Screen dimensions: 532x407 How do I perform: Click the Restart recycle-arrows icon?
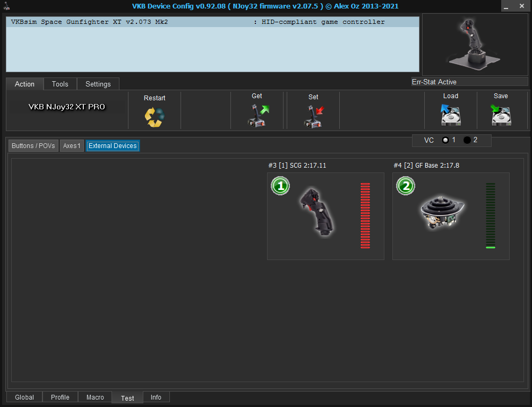point(155,117)
